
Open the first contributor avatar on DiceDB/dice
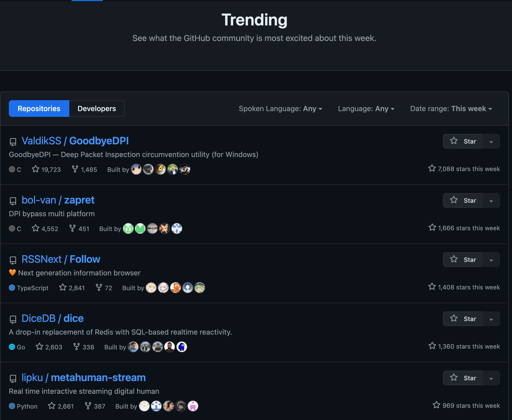[133, 347]
